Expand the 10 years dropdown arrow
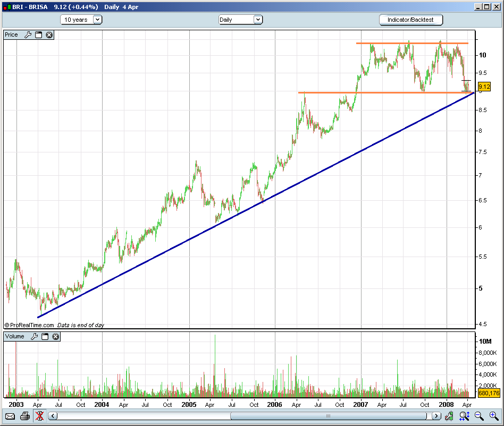504x426 pixels. click(97, 20)
